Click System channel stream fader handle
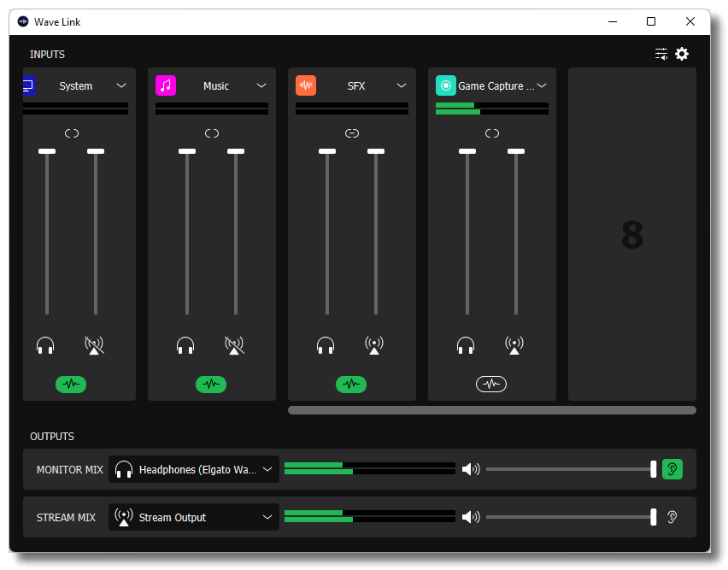The width and height of the screenshot is (728, 570). 96,151
